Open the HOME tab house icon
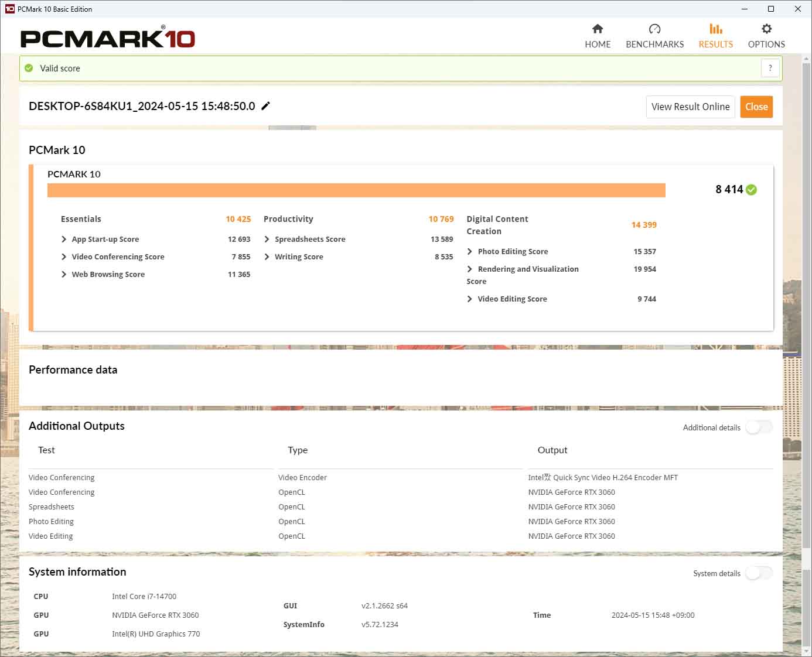 (598, 29)
